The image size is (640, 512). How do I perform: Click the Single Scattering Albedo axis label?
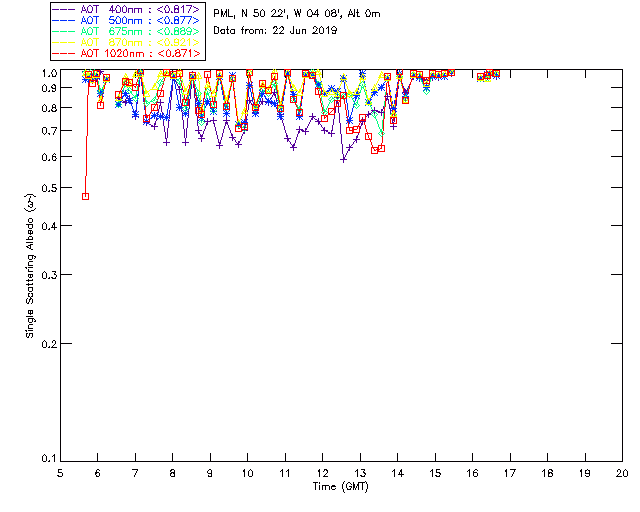(31, 265)
